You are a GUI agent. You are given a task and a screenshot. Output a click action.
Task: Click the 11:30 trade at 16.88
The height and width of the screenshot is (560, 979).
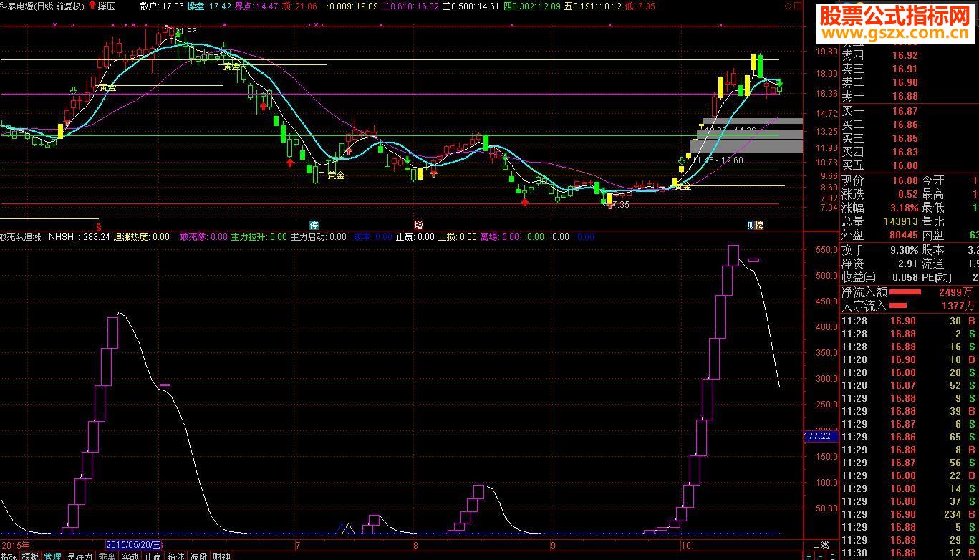tap(910, 554)
